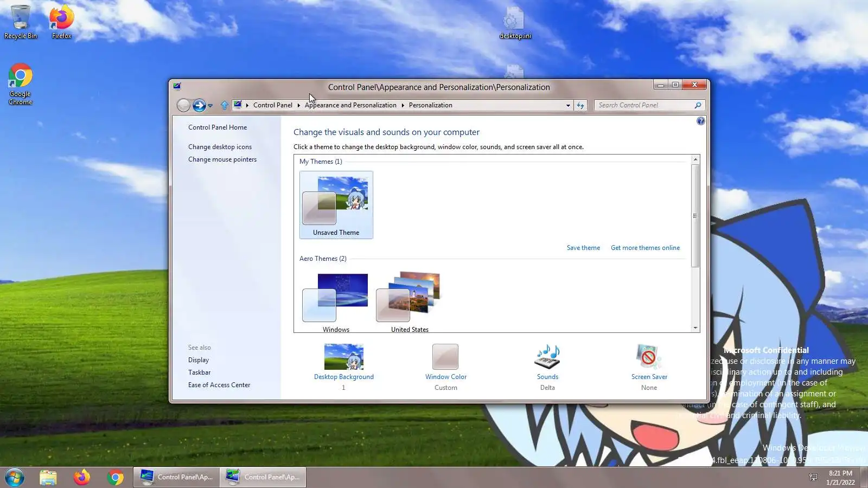
Task: Switch to second Control Panel taskbar button
Action: [263, 477]
